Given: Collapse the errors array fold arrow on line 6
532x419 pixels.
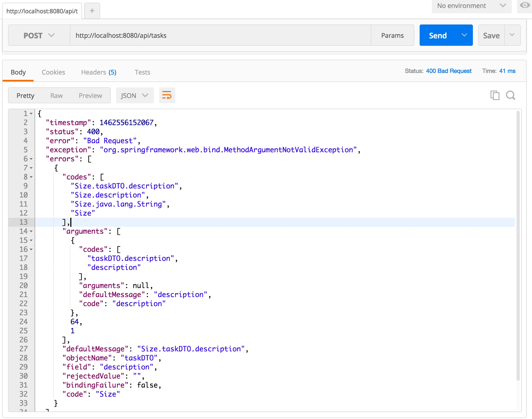Looking at the screenshot, I should pos(31,159).
